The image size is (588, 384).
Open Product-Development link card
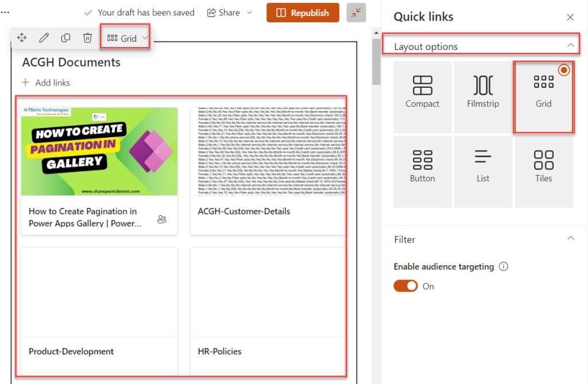[x=99, y=311]
